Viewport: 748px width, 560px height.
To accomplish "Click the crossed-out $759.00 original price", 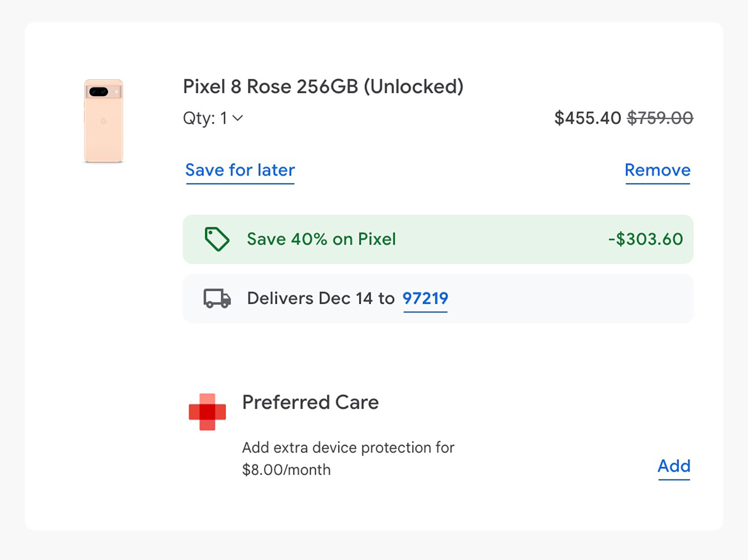I will (660, 118).
